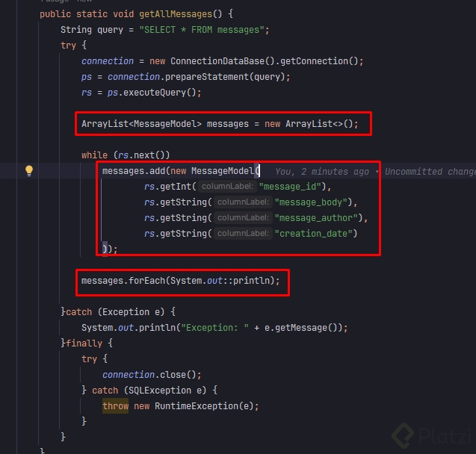
Task: Click the columnLabel hint on the getInt line
Action: coord(227,186)
